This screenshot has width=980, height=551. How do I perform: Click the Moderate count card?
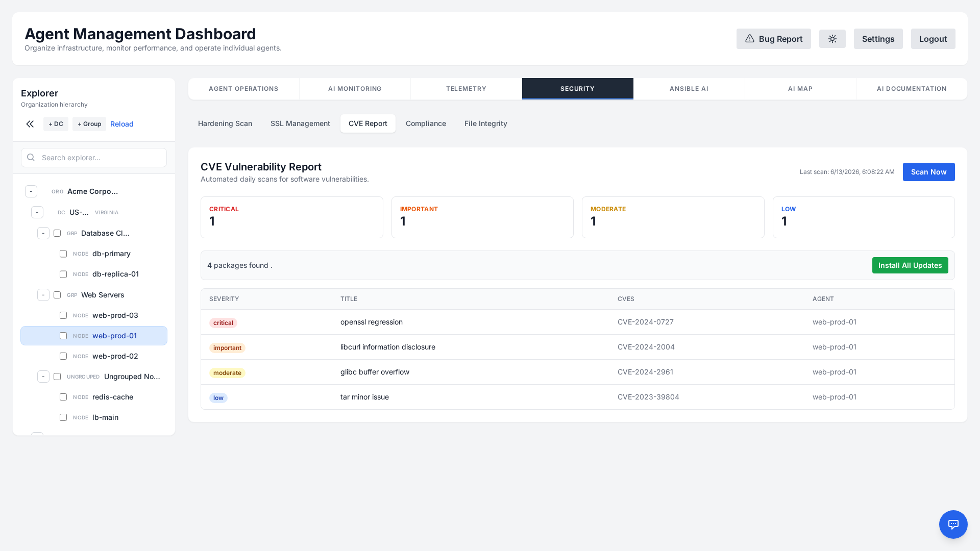[x=673, y=217]
